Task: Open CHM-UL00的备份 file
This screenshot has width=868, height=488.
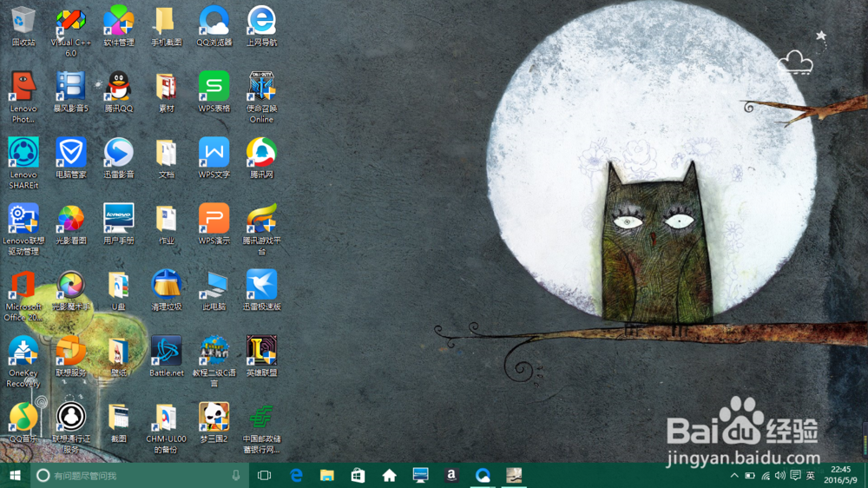Action: 166,427
